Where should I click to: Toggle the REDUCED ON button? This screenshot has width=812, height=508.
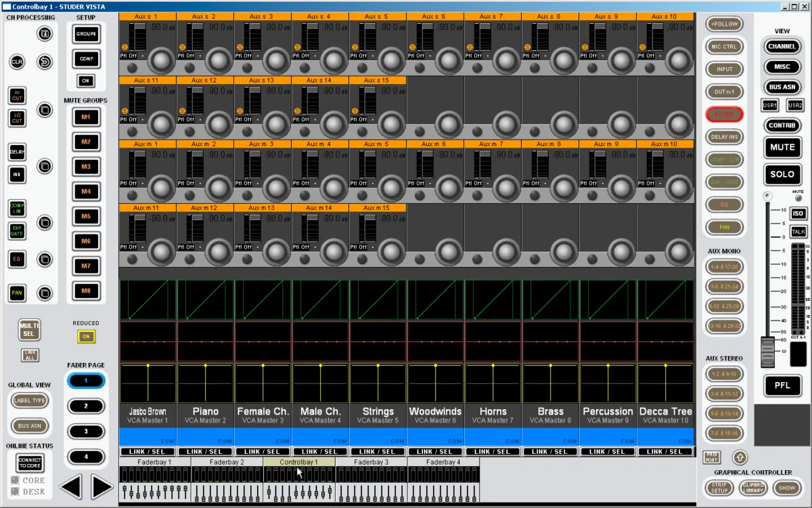click(x=86, y=337)
